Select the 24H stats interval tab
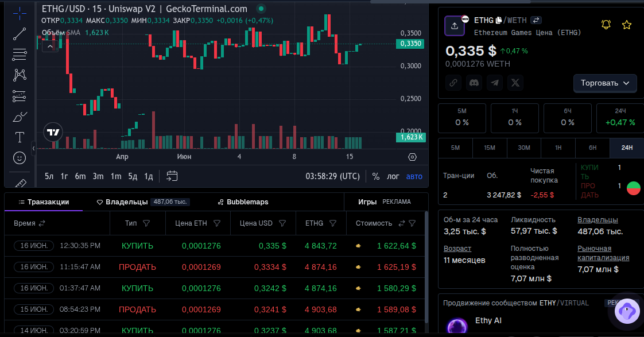644x337 pixels. [x=627, y=148]
